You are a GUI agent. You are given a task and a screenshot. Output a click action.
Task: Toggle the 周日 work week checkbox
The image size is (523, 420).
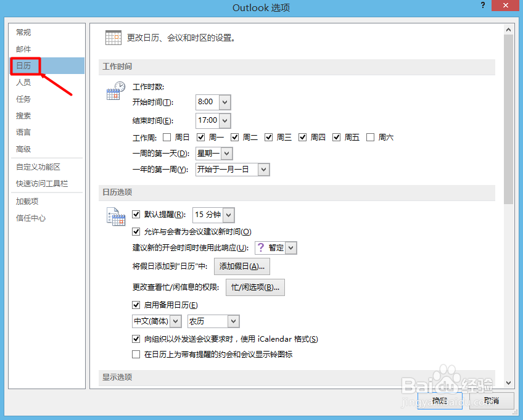167,137
